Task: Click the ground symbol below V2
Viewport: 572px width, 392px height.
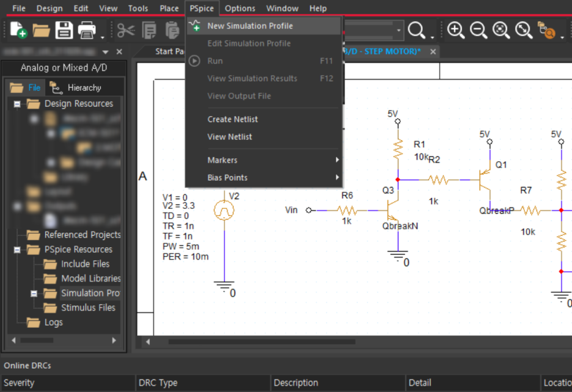Action: [224, 286]
